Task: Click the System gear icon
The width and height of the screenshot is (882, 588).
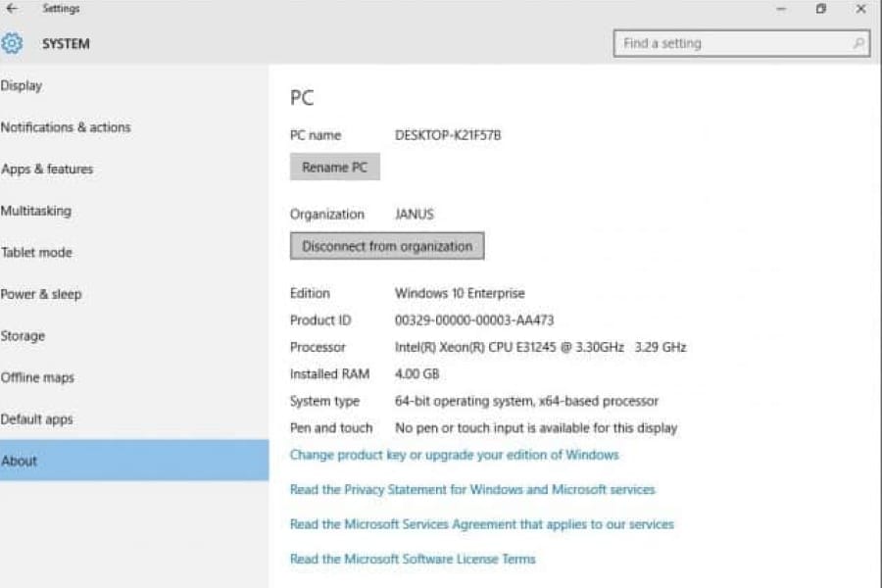Action: (x=12, y=43)
